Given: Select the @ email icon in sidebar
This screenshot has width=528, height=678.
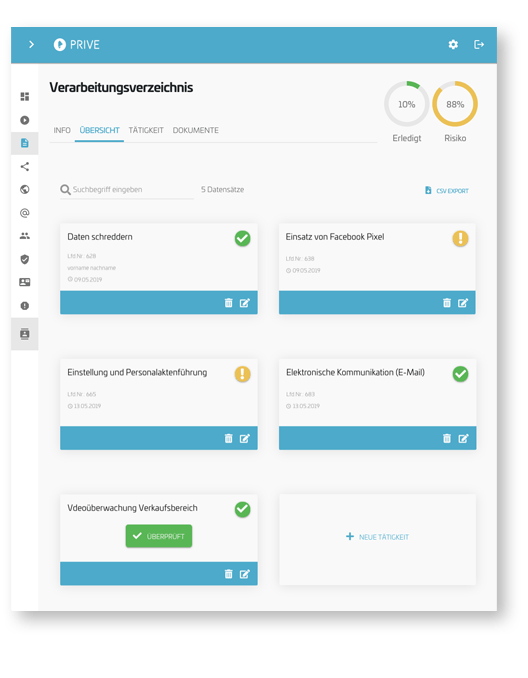Looking at the screenshot, I should point(25,213).
